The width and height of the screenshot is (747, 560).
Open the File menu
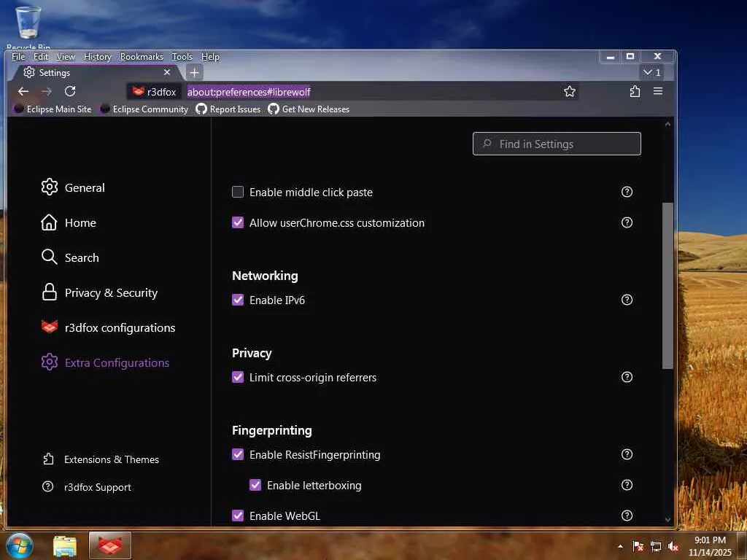pyautogui.click(x=18, y=57)
